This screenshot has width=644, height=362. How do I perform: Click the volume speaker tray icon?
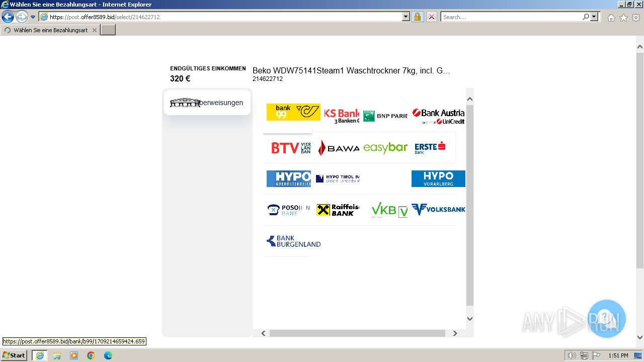coord(572,355)
